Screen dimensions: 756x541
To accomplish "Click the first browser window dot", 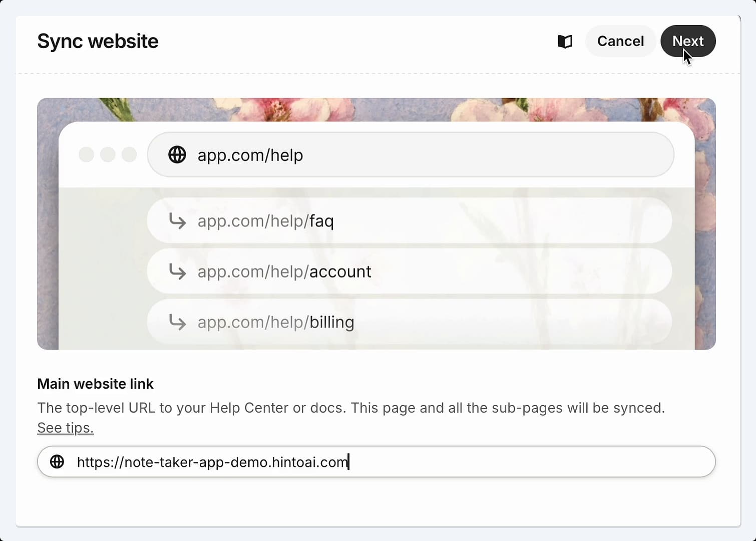I will (87, 155).
